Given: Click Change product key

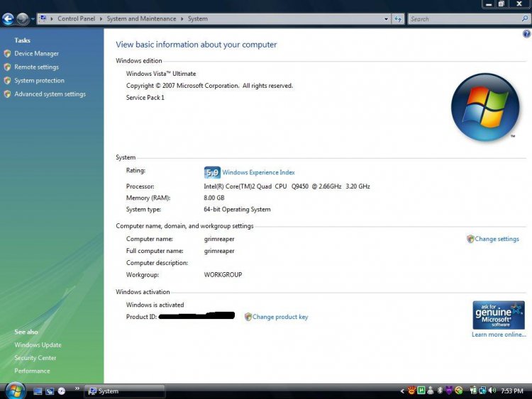Looking at the screenshot, I should (x=280, y=317).
